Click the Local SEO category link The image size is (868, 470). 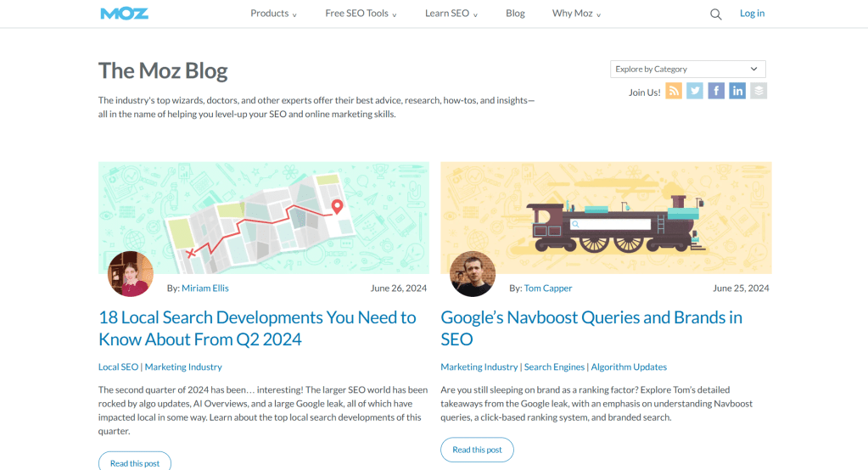click(118, 366)
